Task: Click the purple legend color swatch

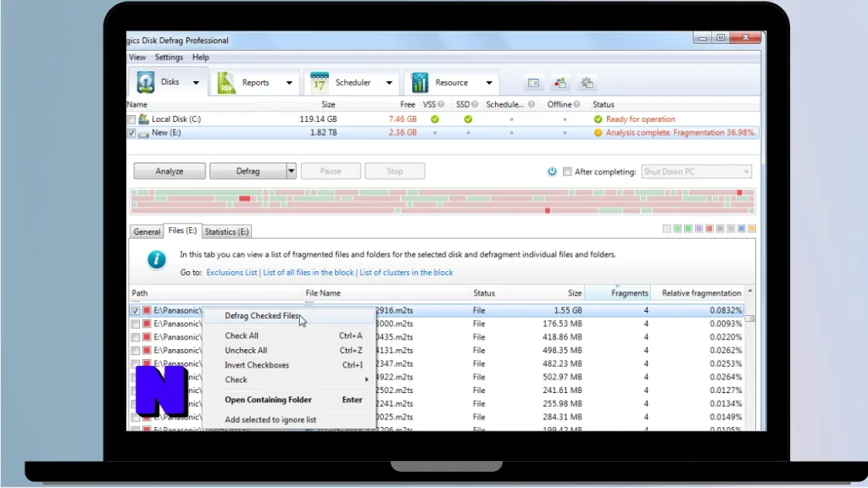Action: pos(698,229)
